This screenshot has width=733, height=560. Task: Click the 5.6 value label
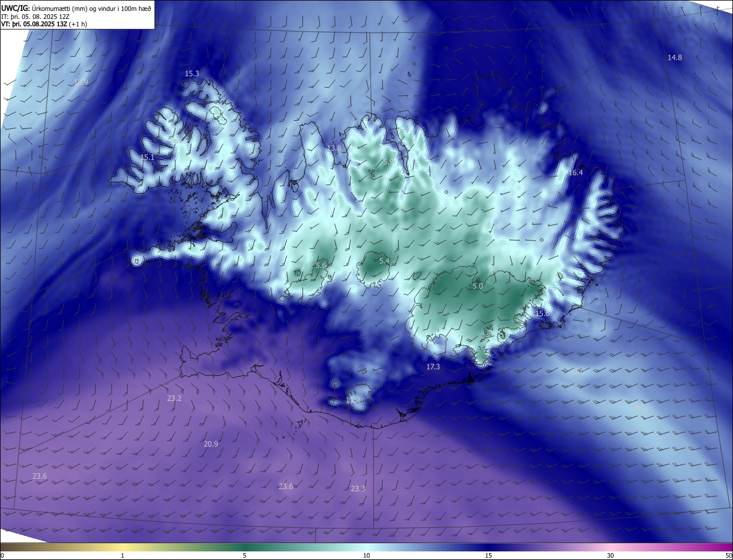[321, 265]
